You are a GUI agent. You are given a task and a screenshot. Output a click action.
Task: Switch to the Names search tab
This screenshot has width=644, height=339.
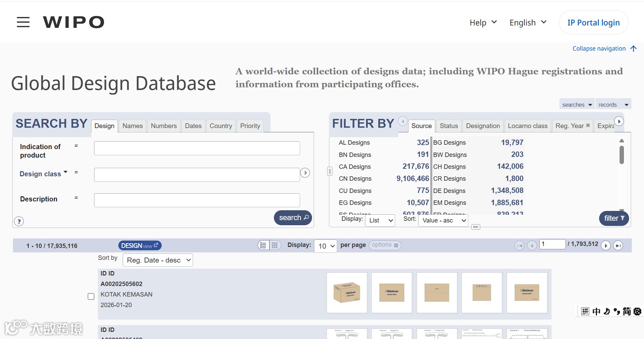pos(133,126)
